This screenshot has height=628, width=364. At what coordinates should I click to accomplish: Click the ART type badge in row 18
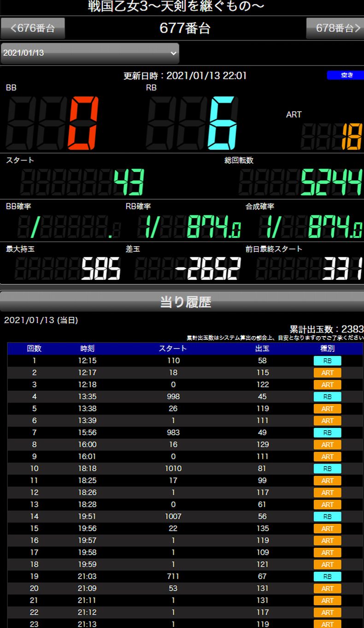pyautogui.click(x=328, y=564)
